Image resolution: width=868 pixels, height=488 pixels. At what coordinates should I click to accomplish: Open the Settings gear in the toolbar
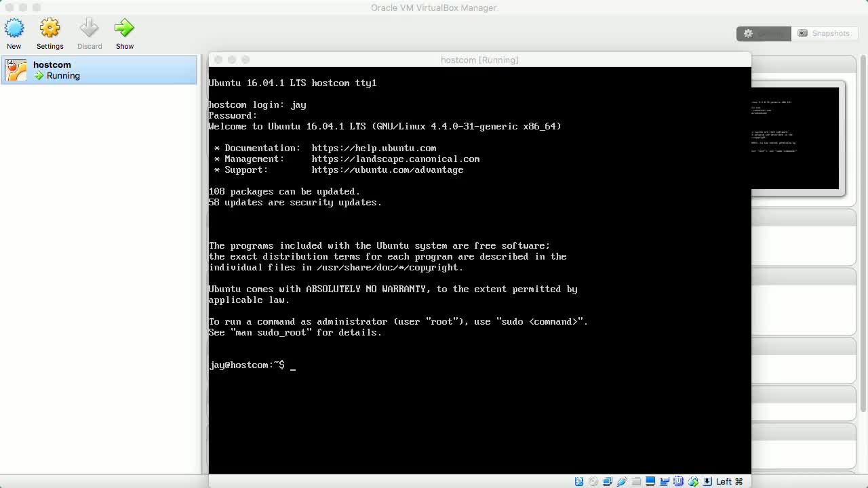pyautogui.click(x=50, y=28)
